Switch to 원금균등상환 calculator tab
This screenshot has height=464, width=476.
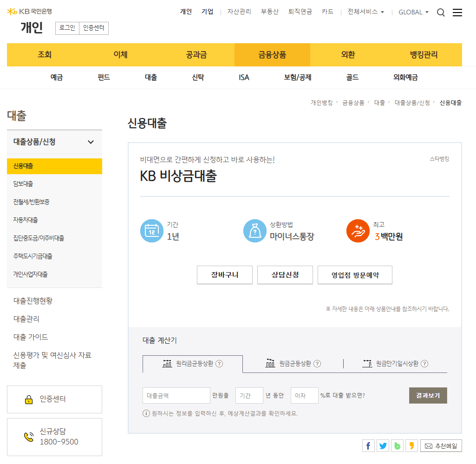click(x=293, y=364)
